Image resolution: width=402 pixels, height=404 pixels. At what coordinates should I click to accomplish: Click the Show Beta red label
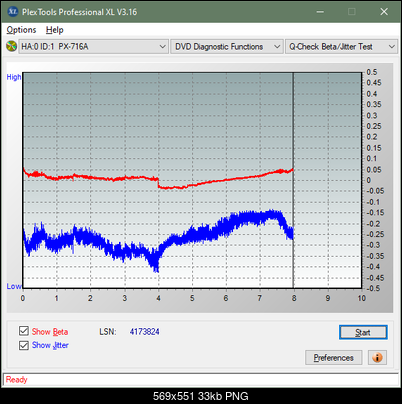point(50,332)
